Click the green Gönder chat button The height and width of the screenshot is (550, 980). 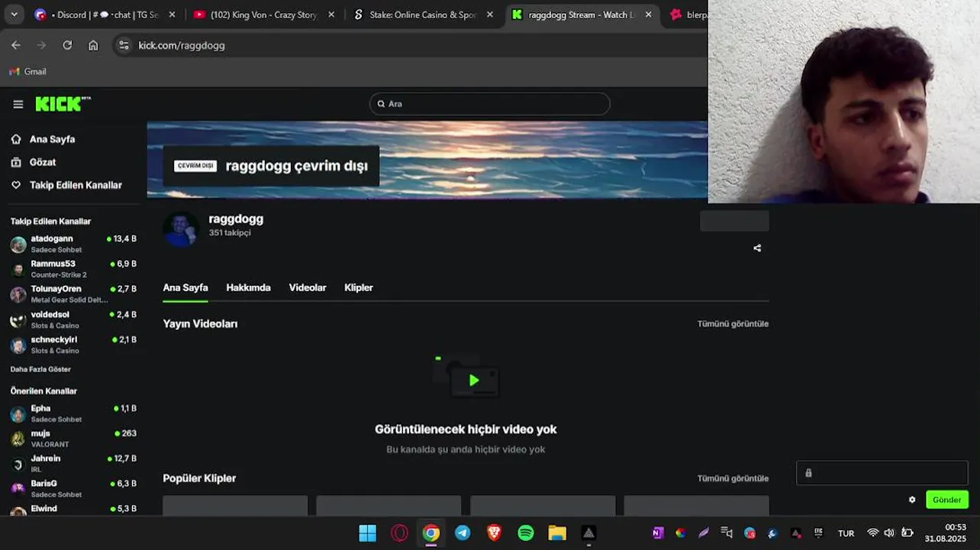tap(947, 500)
